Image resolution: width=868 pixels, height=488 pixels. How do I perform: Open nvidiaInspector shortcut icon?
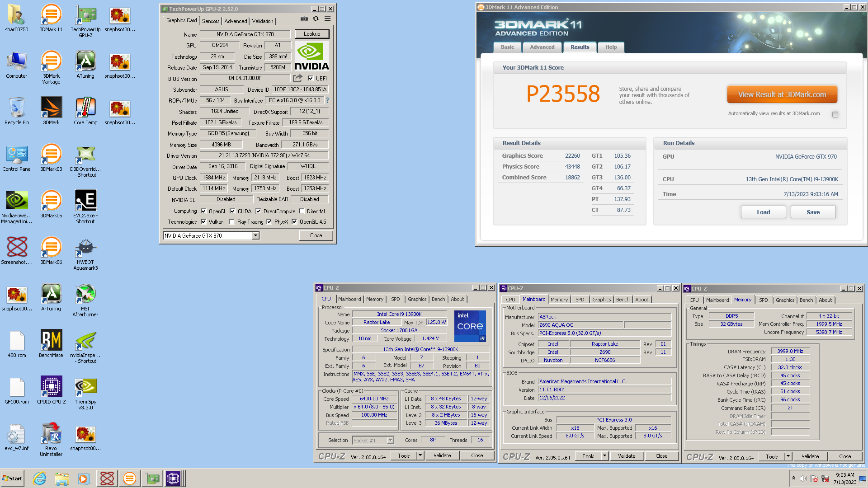pos(85,347)
